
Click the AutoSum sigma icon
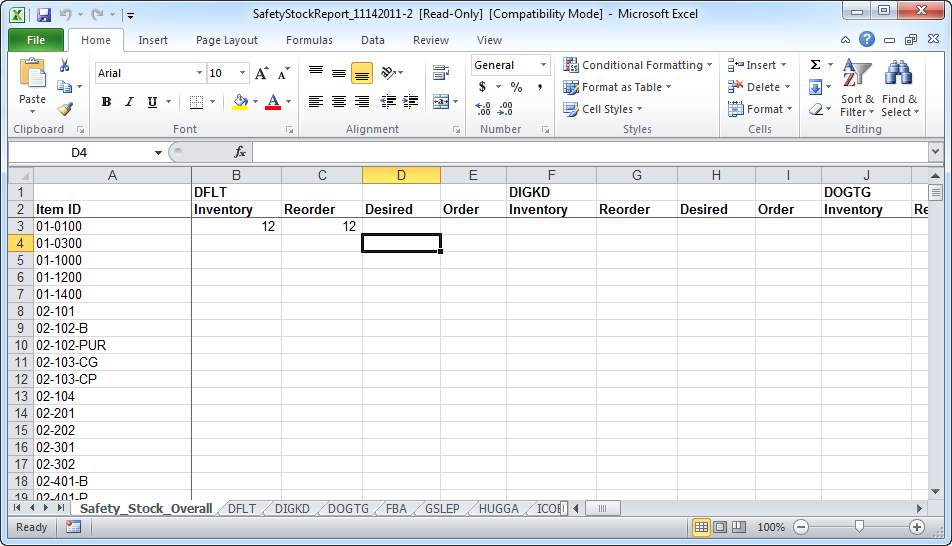click(x=815, y=65)
